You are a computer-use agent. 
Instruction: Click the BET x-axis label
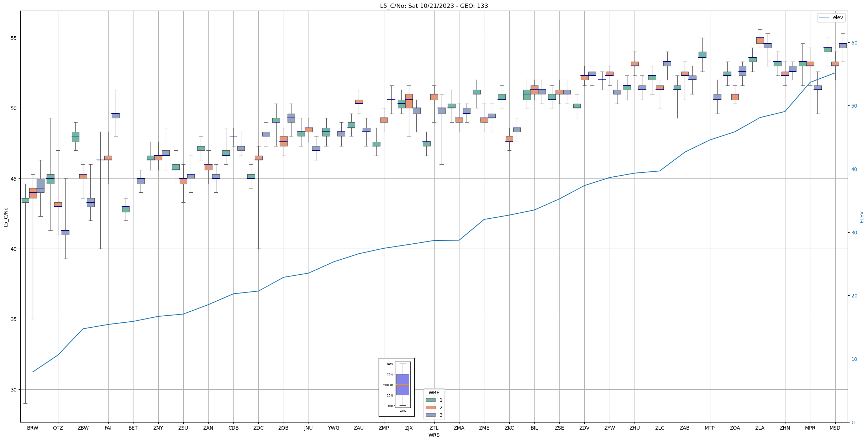pyautogui.click(x=133, y=428)
